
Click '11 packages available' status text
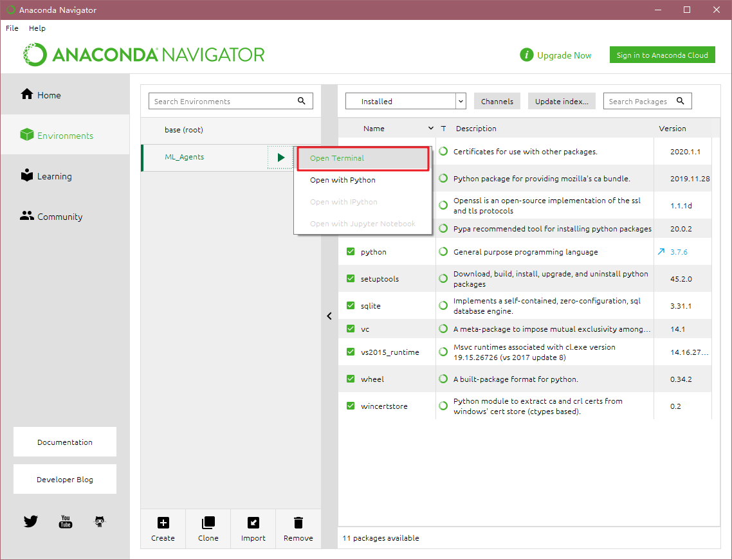(380, 538)
